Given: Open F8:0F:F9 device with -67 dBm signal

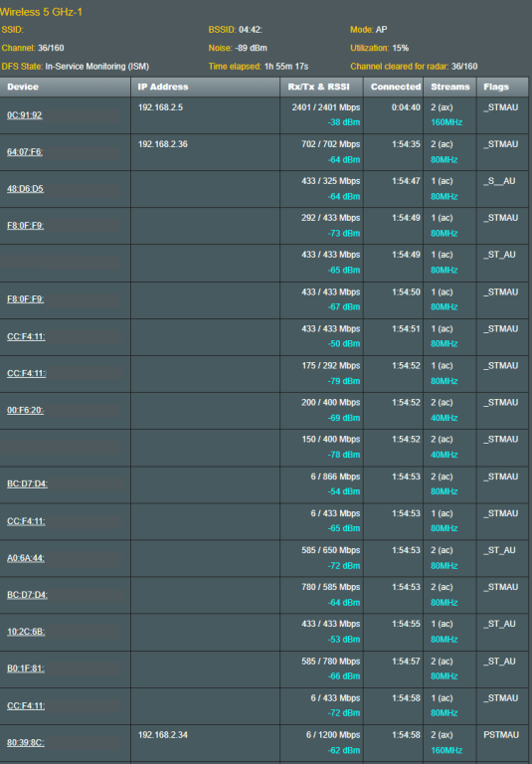Looking at the screenshot, I should click(25, 299).
